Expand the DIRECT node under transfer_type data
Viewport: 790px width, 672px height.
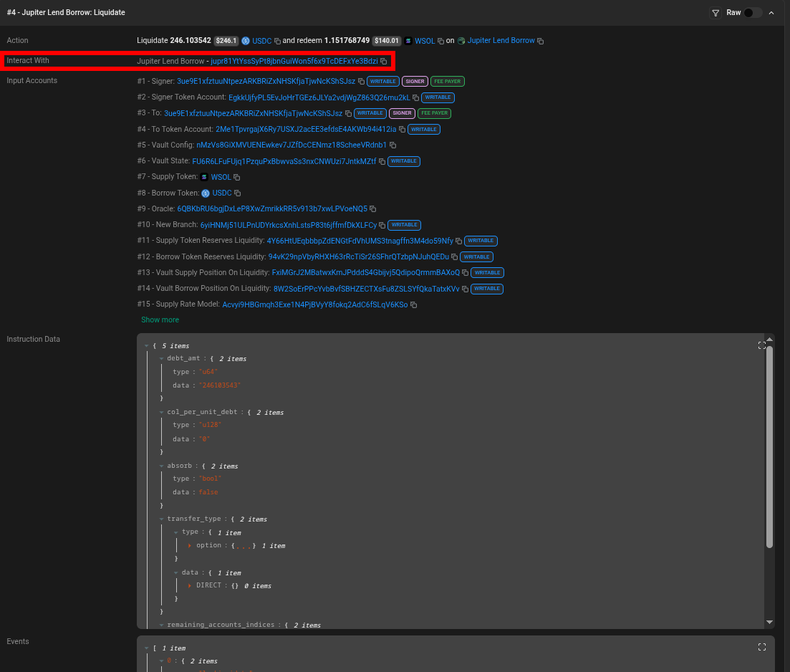189,586
